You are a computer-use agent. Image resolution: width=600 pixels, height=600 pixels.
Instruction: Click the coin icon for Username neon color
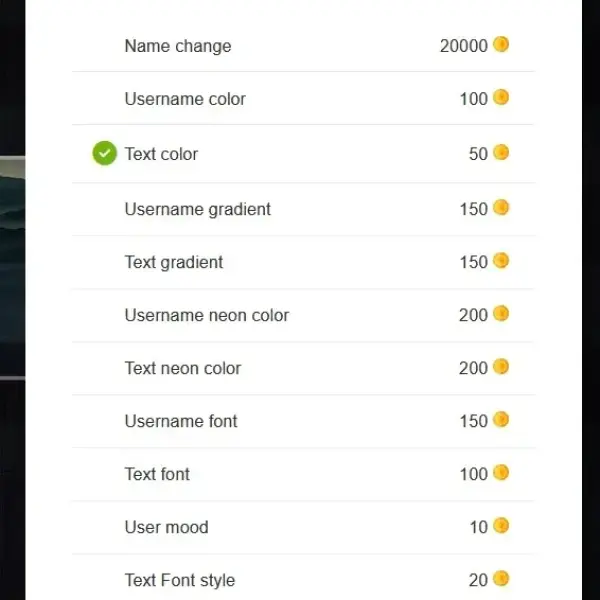(x=501, y=314)
